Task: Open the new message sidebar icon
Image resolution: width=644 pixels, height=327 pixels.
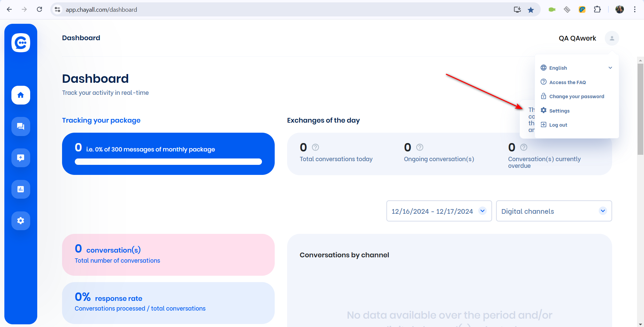Action: pyautogui.click(x=21, y=158)
